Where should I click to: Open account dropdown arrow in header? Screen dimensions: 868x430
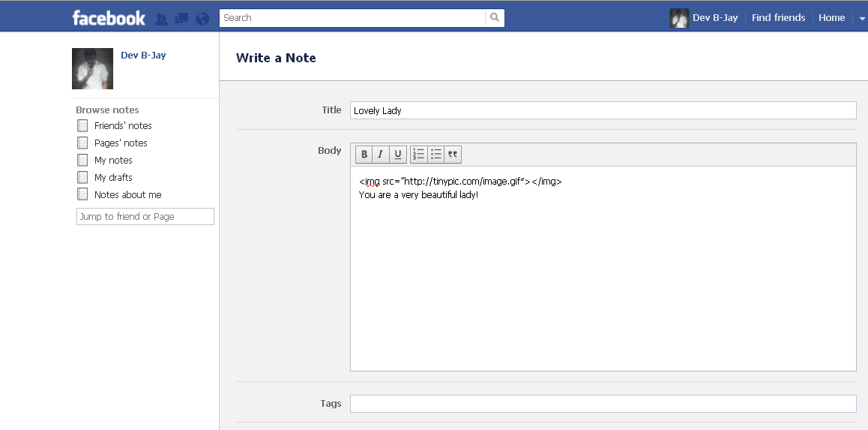tap(862, 18)
